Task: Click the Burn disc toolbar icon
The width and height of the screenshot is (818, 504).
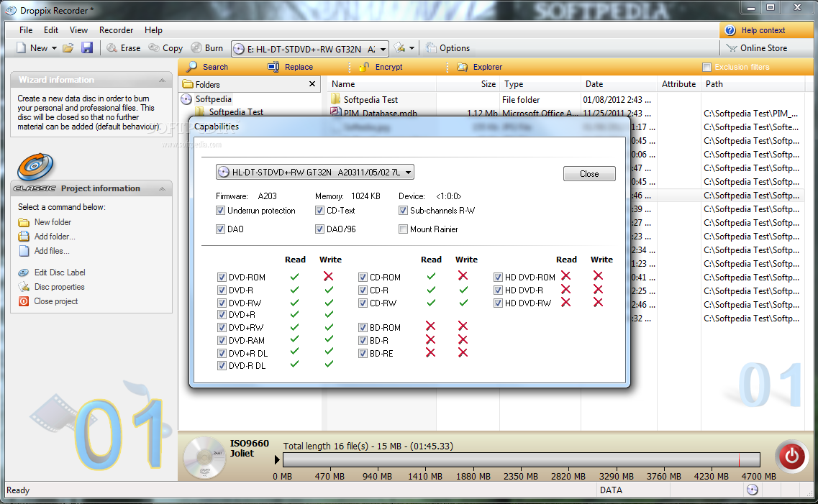Action: coord(196,48)
